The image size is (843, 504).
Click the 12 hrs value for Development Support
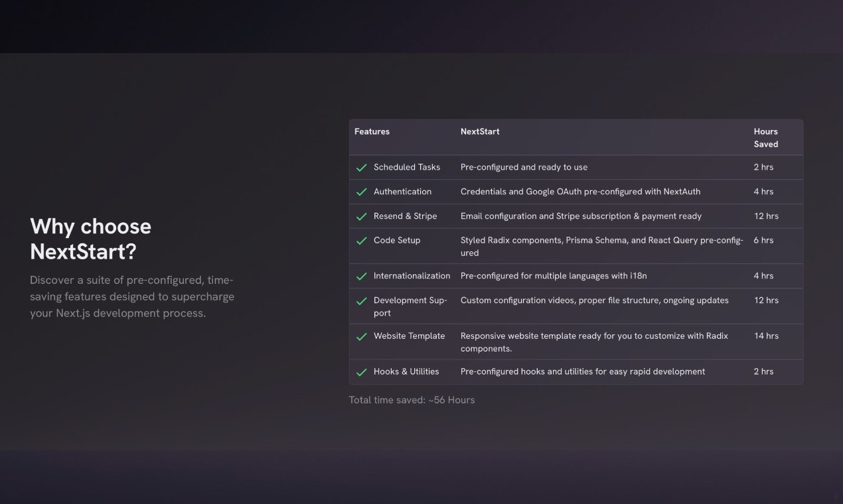click(766, 300)
